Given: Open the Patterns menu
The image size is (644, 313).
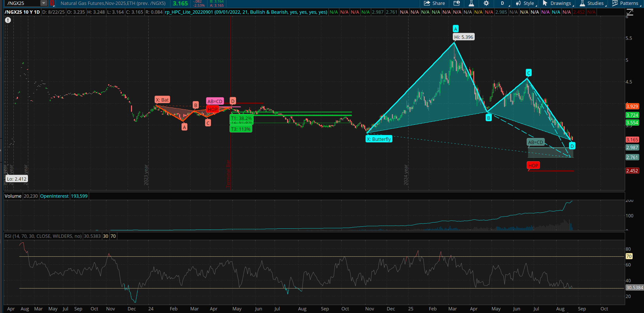Looking at the screenshot, I should 629,3.
